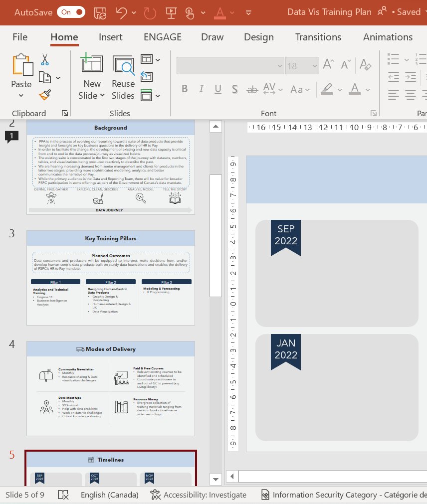Click the Change Case Aa button

tap(300, 90)
